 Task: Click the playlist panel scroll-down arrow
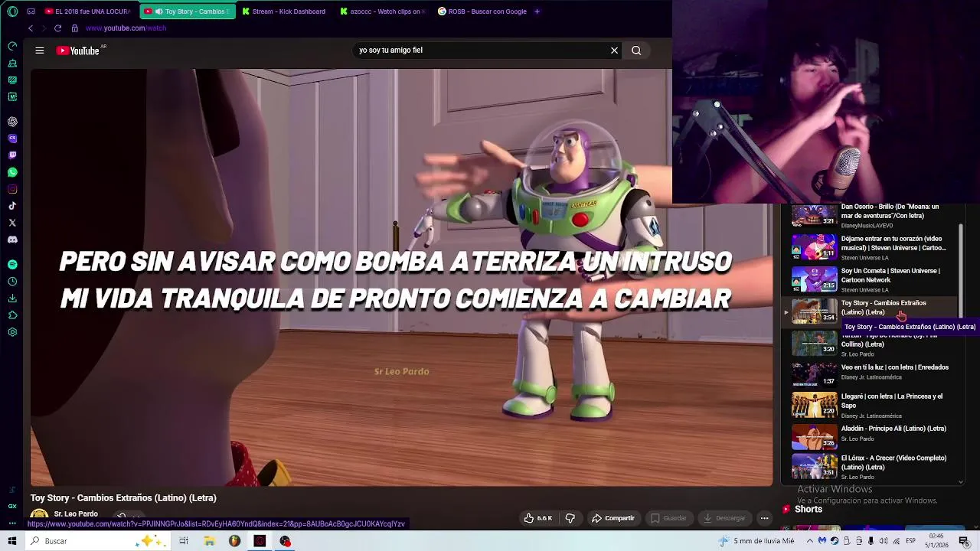[x=961, y=482]
